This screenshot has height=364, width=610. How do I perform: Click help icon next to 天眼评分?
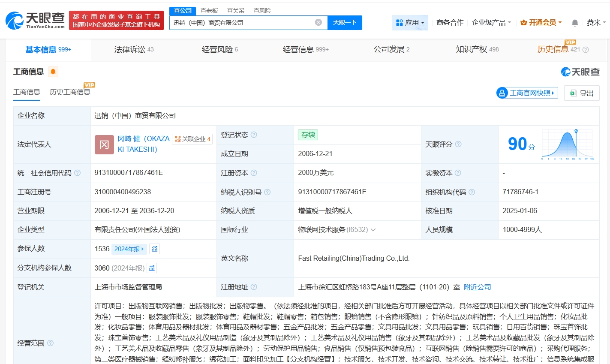pos(458,144)
